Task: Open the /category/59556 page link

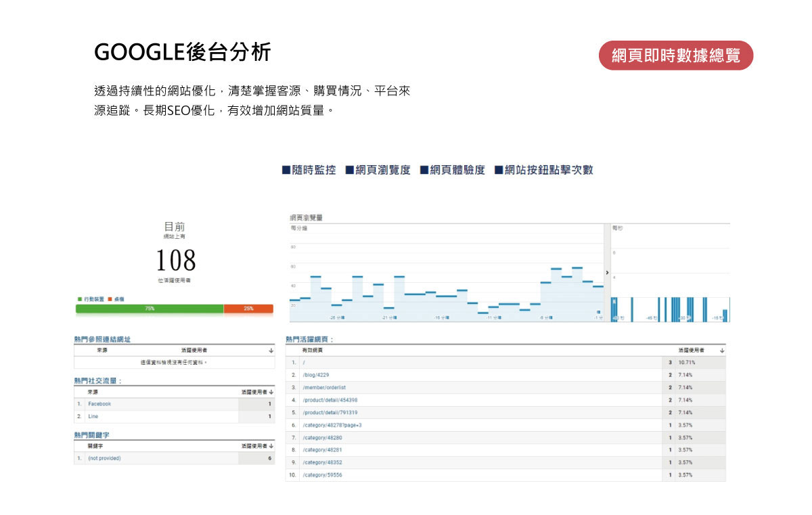Action: click(x=322, y=475)
